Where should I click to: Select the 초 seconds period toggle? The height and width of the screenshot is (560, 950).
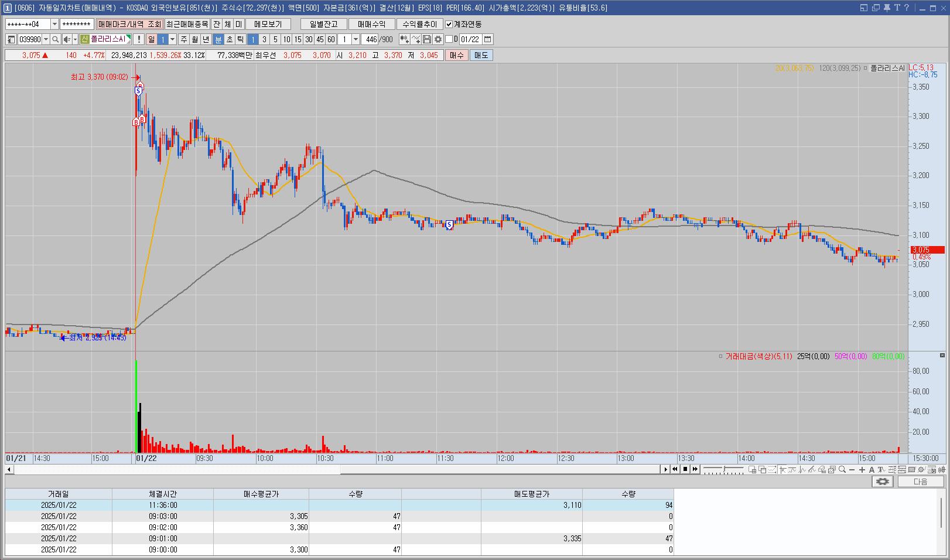(x=230, y=39)
